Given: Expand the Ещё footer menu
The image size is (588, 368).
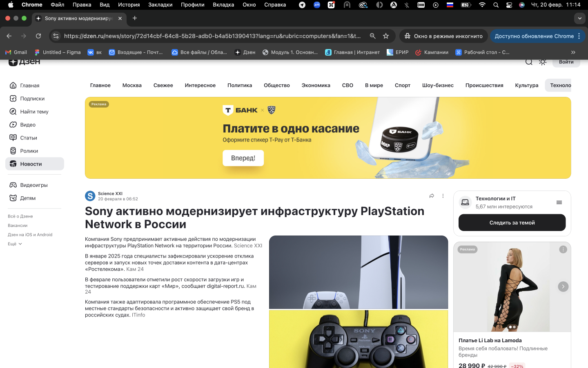Looking at the screenshot, I should [15, 244].
